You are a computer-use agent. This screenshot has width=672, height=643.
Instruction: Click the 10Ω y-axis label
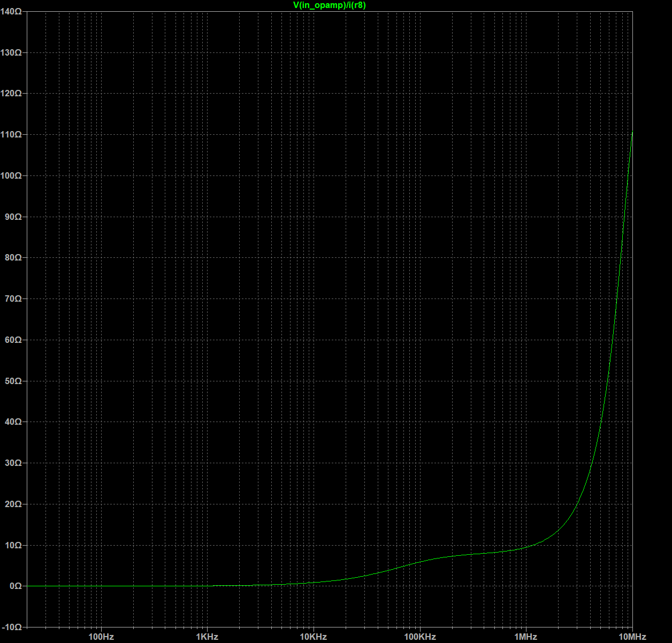[x=13, y=545]
